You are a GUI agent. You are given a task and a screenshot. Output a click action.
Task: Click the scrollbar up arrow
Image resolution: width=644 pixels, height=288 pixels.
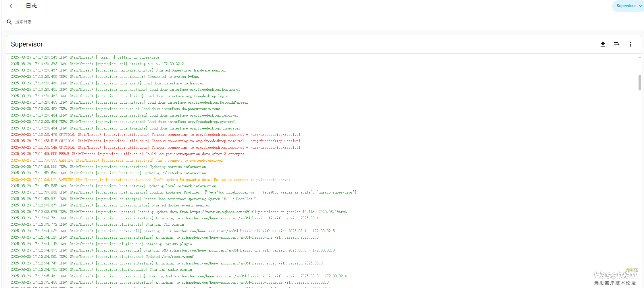coord(640,57)
